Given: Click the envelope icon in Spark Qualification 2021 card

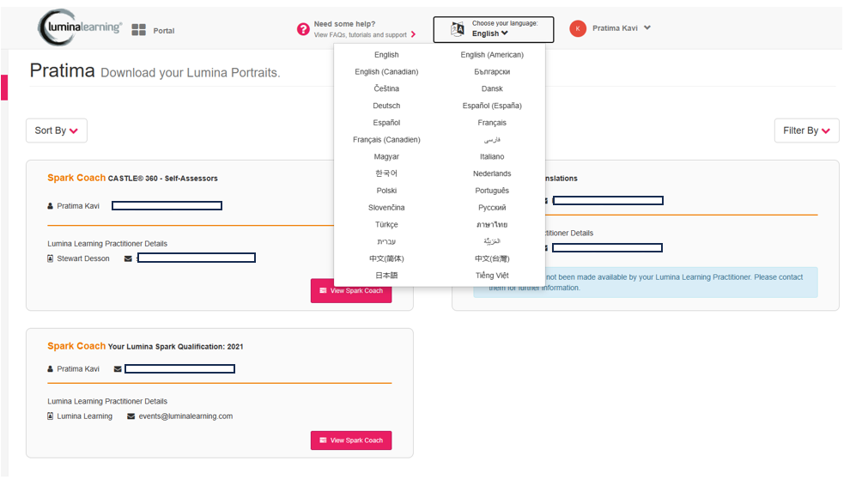Looking at the screenshot, I should pos(118,368).
